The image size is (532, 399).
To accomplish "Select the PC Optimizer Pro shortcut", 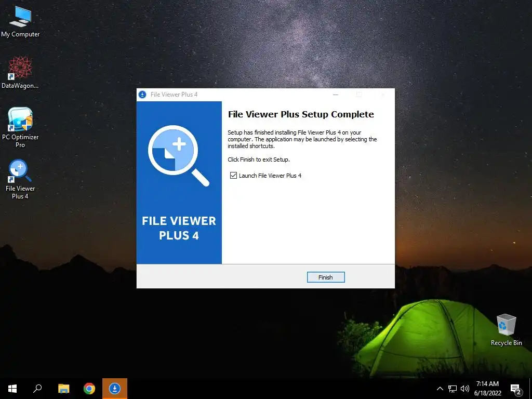I will (x=20, y=127).
